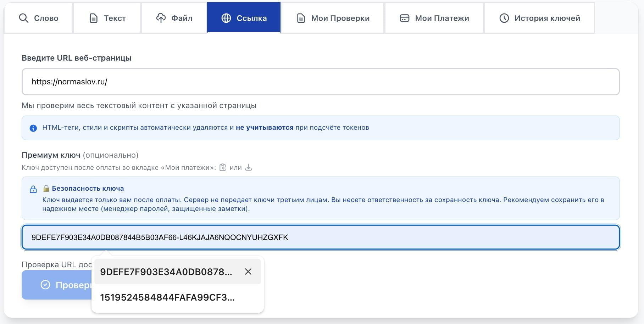Click the premium key input field
This screenshot has width=644, height=324.
(319, 237)
